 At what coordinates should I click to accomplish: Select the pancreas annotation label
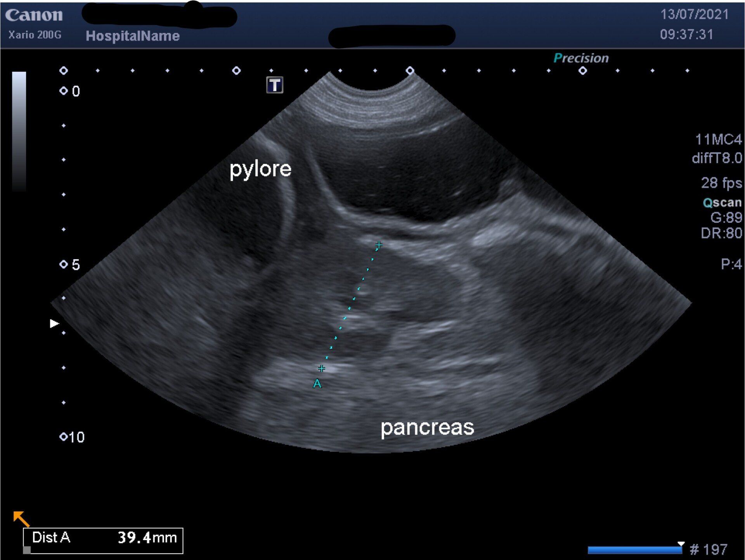tap(427, 427)
